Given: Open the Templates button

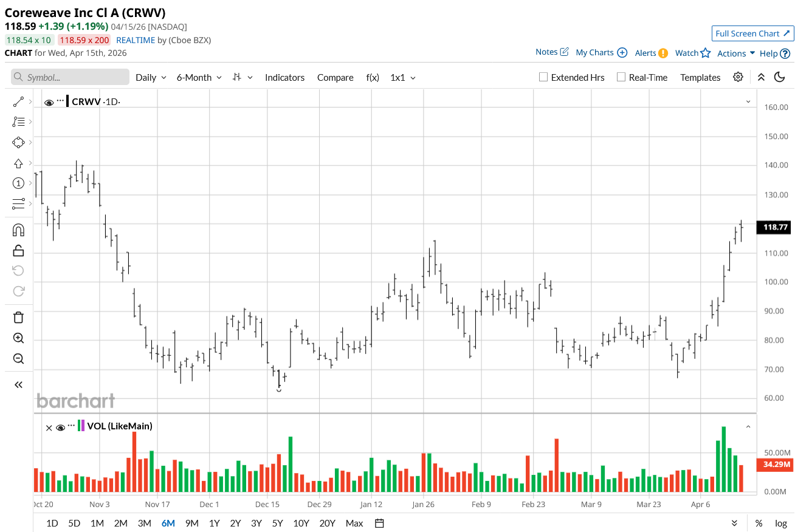Looking at the screenshot, I should (x=700, y=77).
